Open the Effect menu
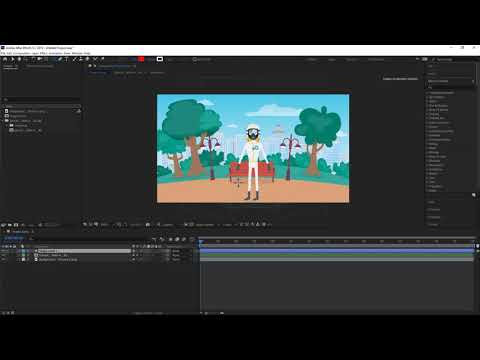The height and width of the screenshot is (360, 480). (x=44, y=53)
